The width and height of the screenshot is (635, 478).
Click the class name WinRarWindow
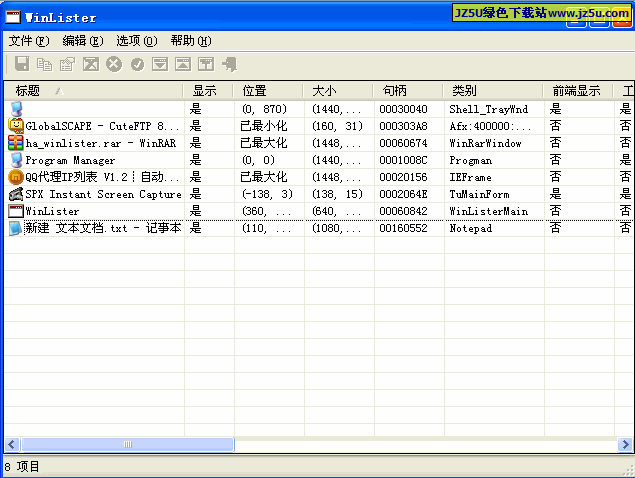(x=486, y=143)
